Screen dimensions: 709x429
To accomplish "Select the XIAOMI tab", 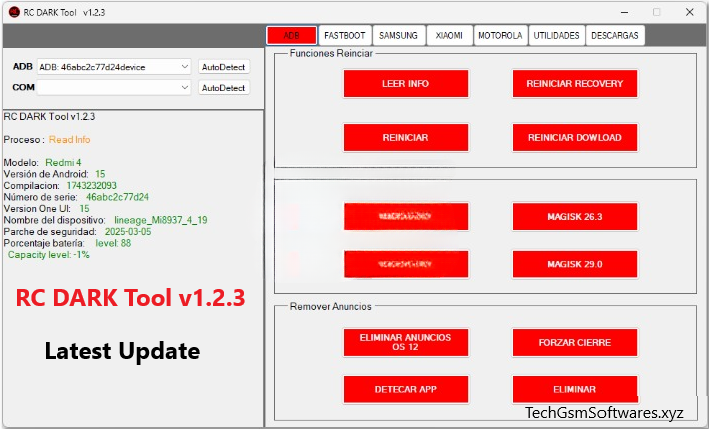I will [x=449, y=35].
